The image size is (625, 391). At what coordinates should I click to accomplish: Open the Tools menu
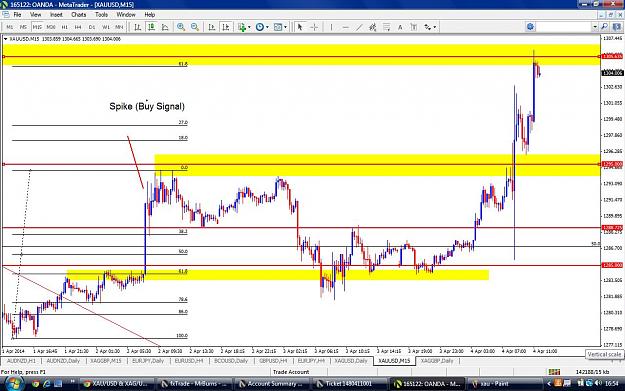point(101,15)
